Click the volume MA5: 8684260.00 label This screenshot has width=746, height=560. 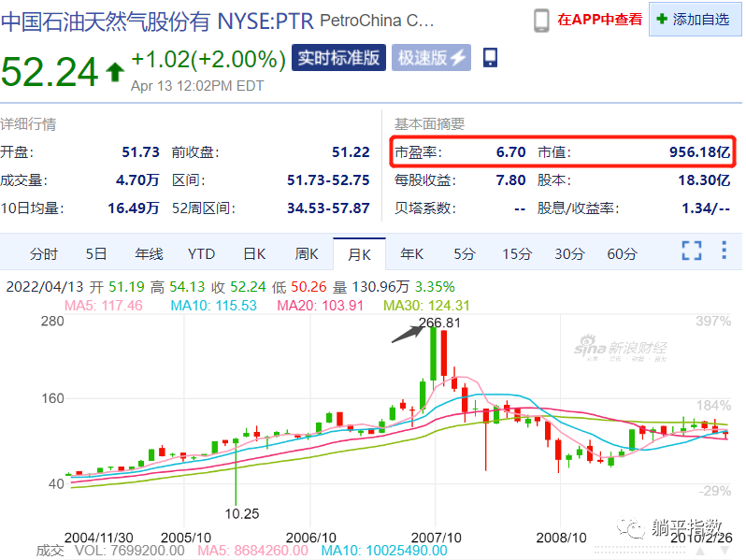click(x=252, y=551)
